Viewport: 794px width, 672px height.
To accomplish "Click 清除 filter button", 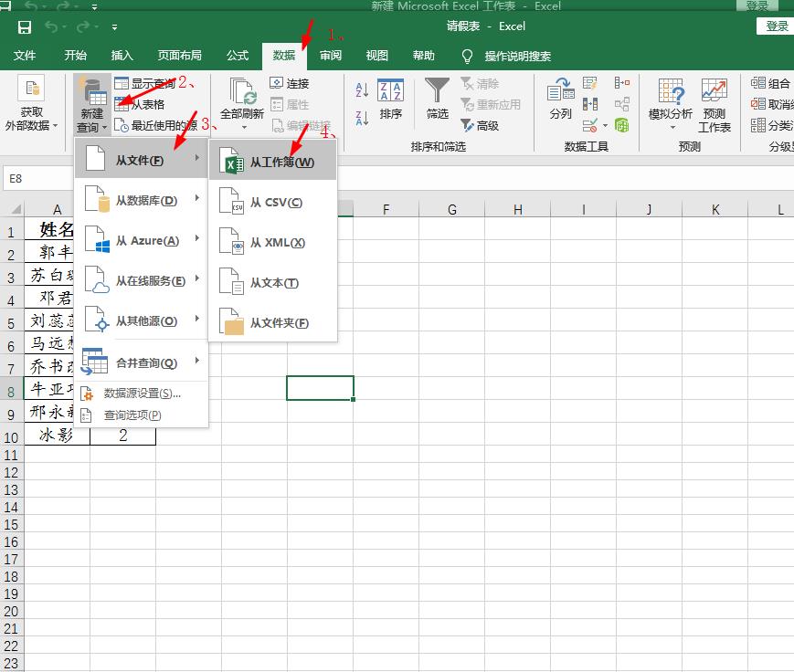I will point(480,83).
